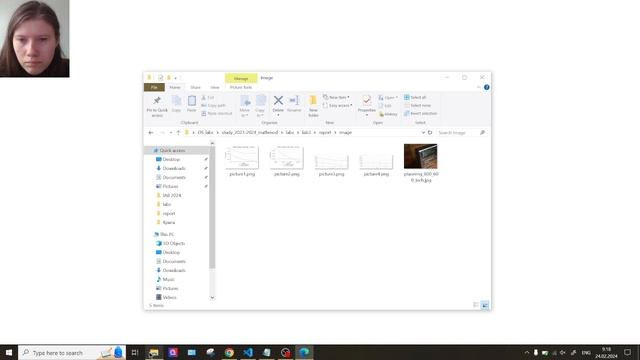Open Task View from the taskbar
The height and width of the screenshot is (360, 640).
coord(135,353)
